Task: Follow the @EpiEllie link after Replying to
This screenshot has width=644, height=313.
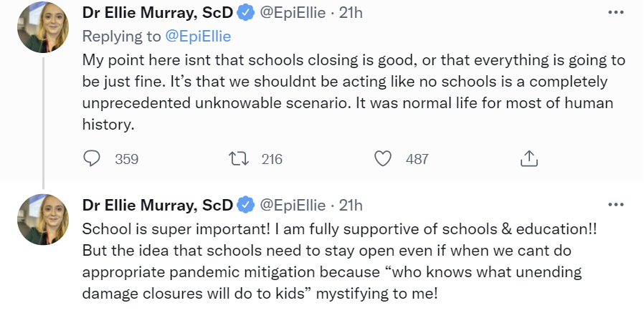Action: tap(198, 36)
